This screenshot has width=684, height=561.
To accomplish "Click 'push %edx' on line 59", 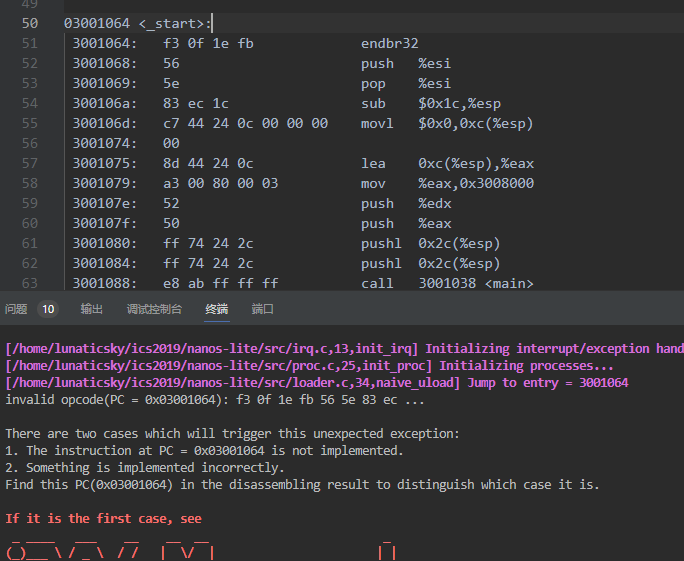I will coord(406,203).
